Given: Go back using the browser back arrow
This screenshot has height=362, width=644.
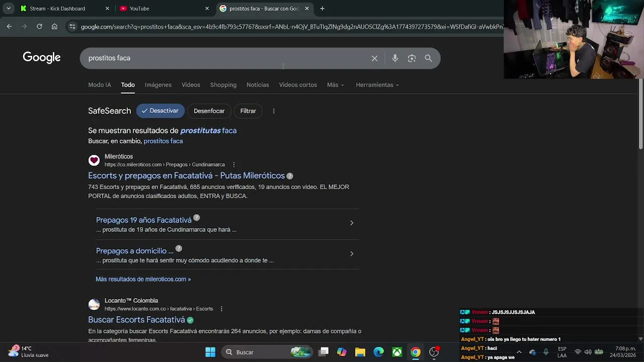Looking at the screenshot, I should coord(9,27).
